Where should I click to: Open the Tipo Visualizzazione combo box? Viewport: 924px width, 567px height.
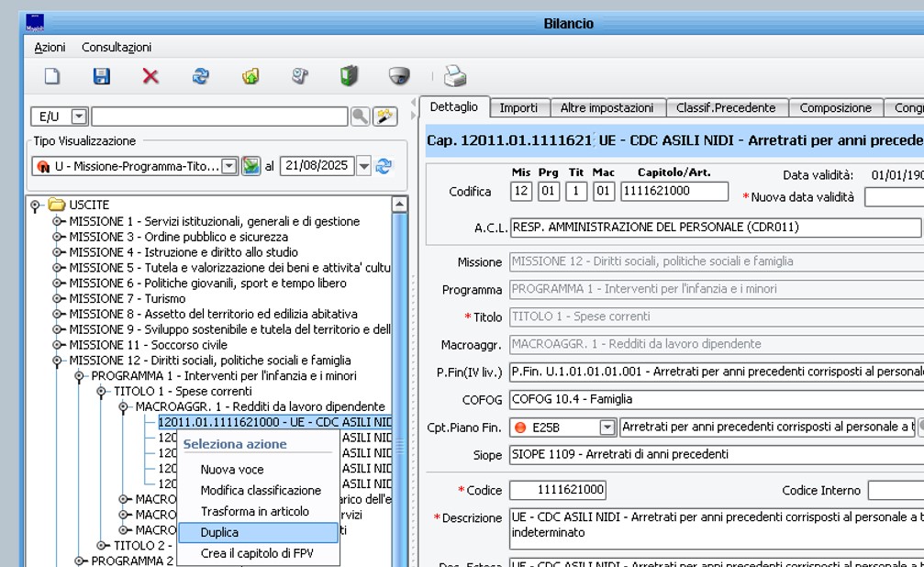pyautogui.click(x=229, y=166)
